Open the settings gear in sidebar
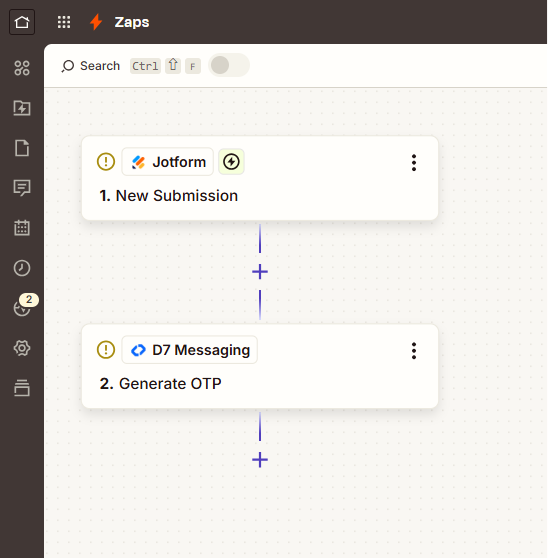 click(22, 348)
